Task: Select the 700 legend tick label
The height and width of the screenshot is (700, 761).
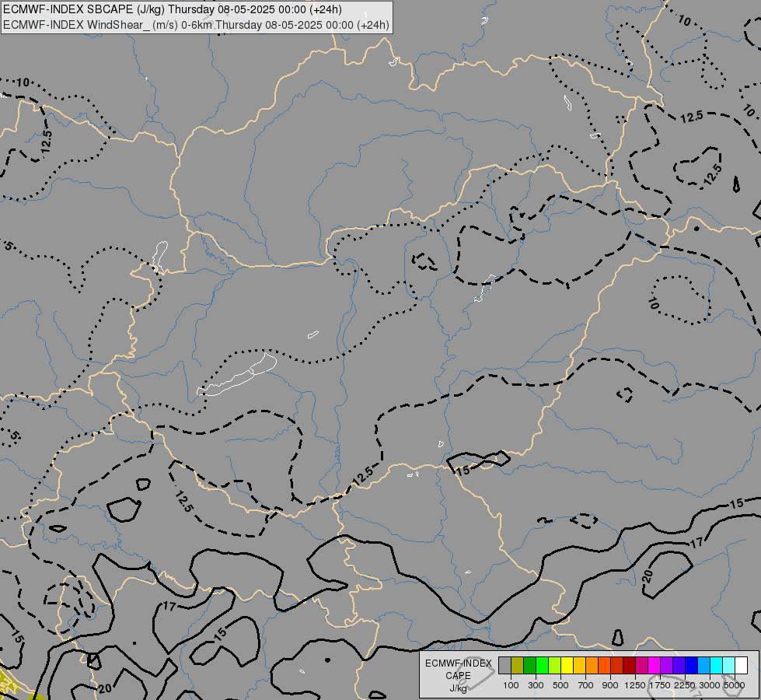Action: coord(586,685)
